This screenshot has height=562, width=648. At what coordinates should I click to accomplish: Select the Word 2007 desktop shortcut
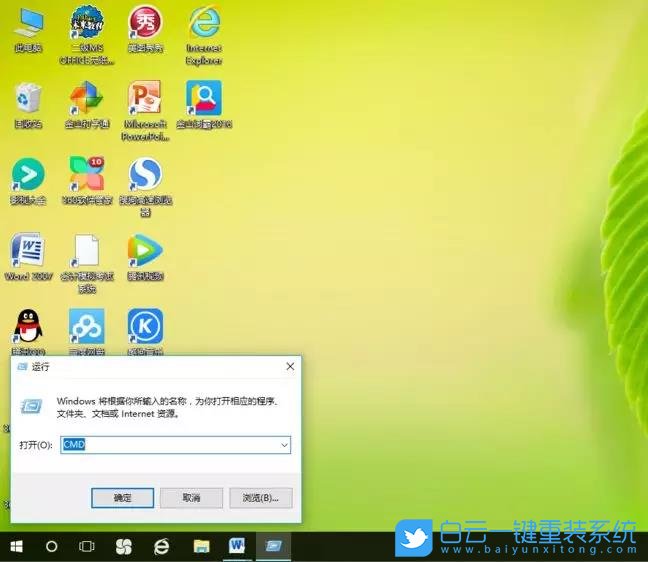click(27, 251)
